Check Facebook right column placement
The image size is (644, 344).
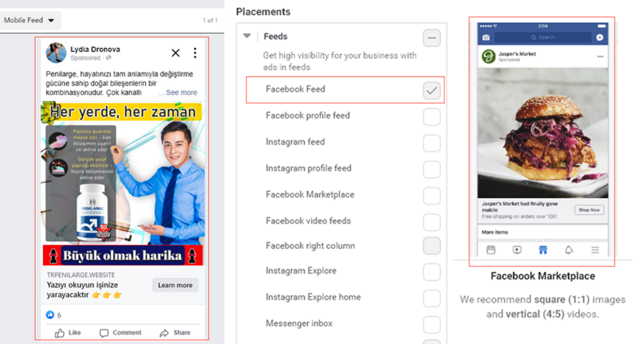click(431, 246)
